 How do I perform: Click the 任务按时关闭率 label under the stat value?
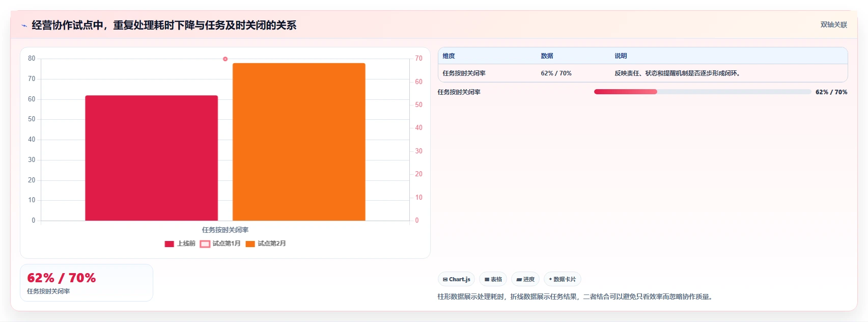point(48,291)
